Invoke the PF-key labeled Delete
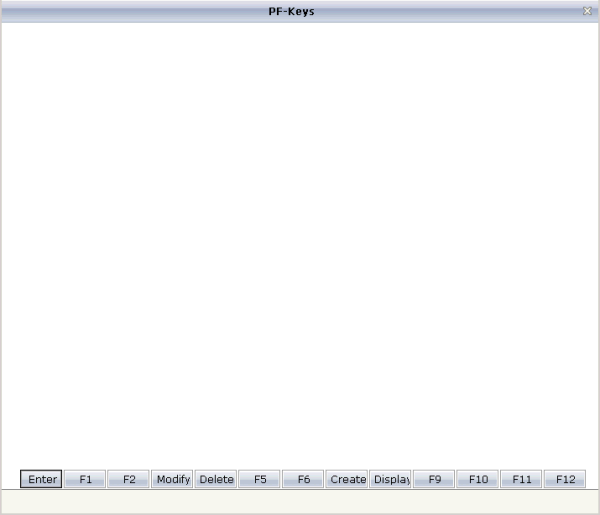This screenshot has height=515, width=600. click(216, 479)
